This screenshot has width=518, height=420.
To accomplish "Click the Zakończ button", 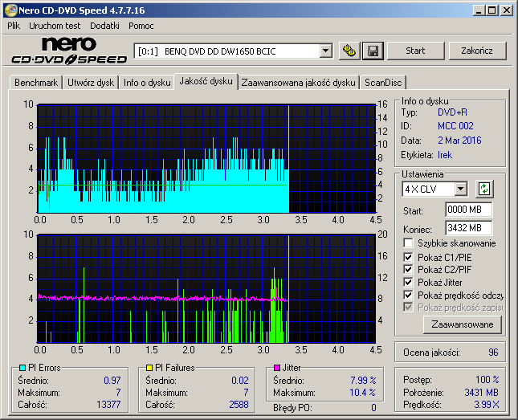I will pos(477,51).
